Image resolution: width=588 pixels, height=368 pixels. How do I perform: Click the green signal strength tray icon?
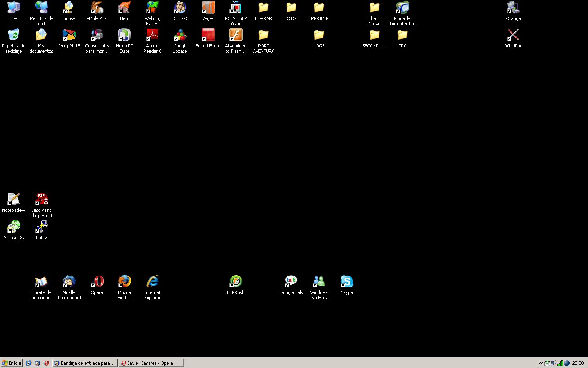coord(560,363)
